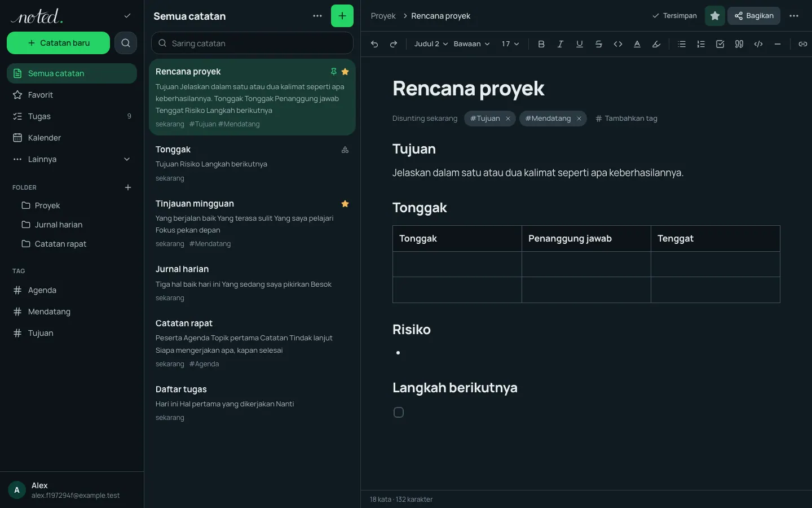Open the Bawaan font dropdown

(471, 44)
